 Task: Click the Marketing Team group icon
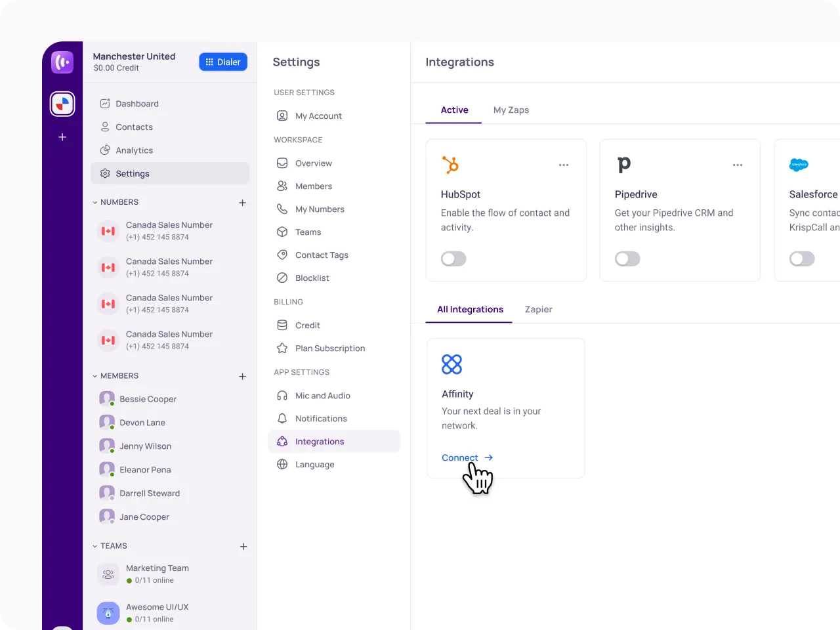[108, 574]
